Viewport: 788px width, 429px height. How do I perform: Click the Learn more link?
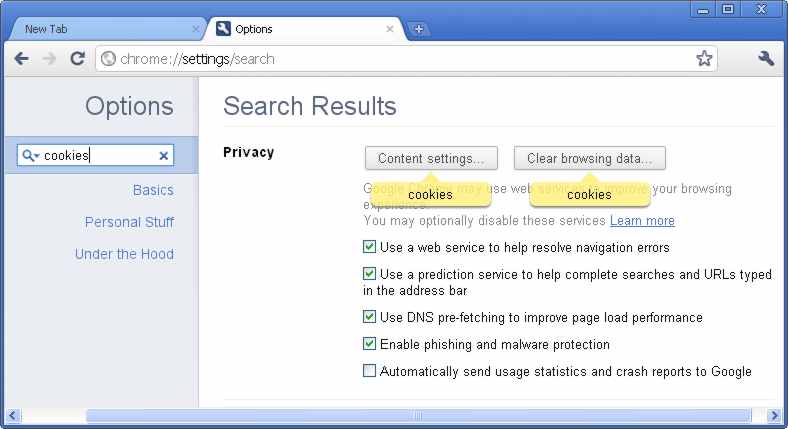pos(642,220)
